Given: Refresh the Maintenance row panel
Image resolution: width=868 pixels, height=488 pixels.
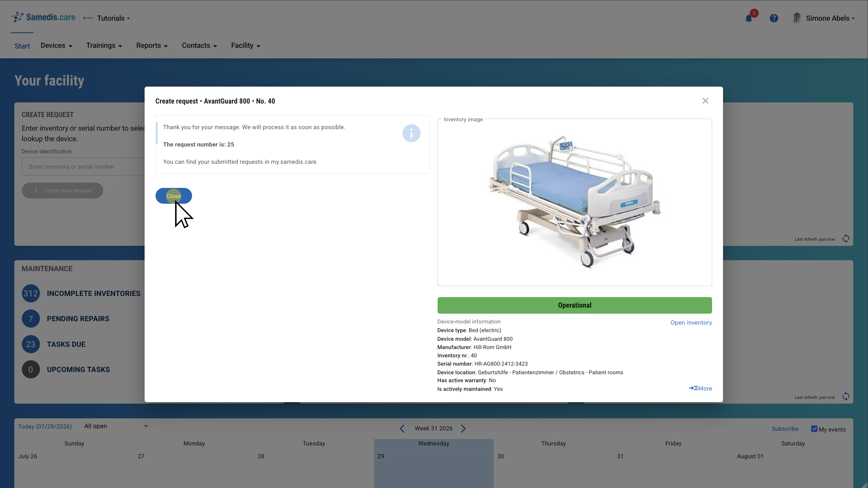Looking at the screenshot, I should click(x=846, y=396).
